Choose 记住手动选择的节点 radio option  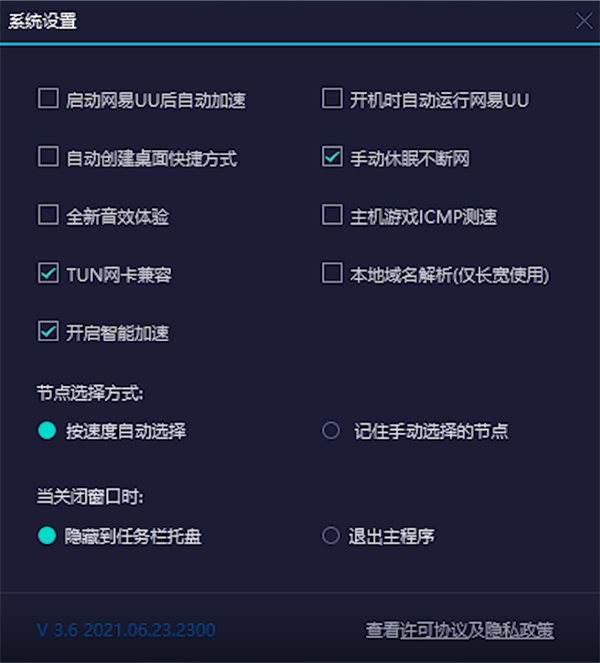pos(331,430)
